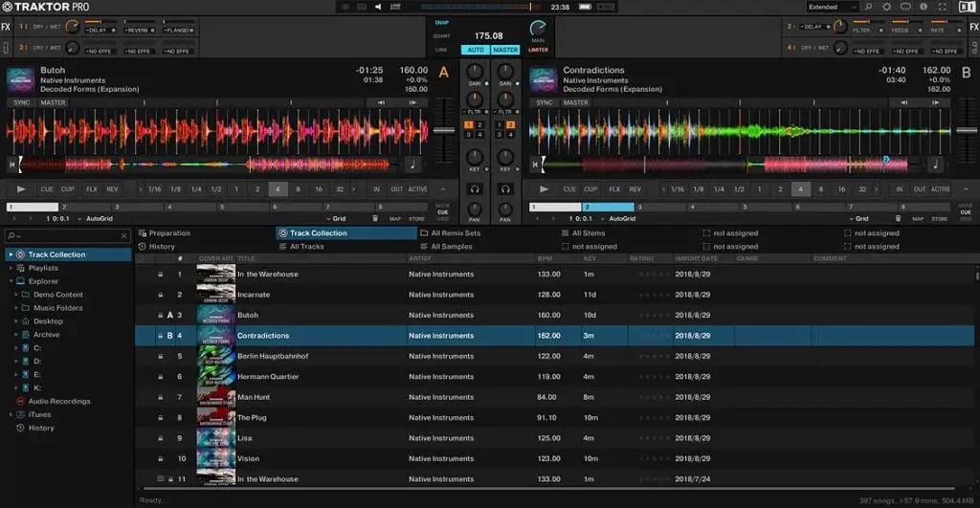
Task: Expand the iTunes tree node
Action: [11, 415]
